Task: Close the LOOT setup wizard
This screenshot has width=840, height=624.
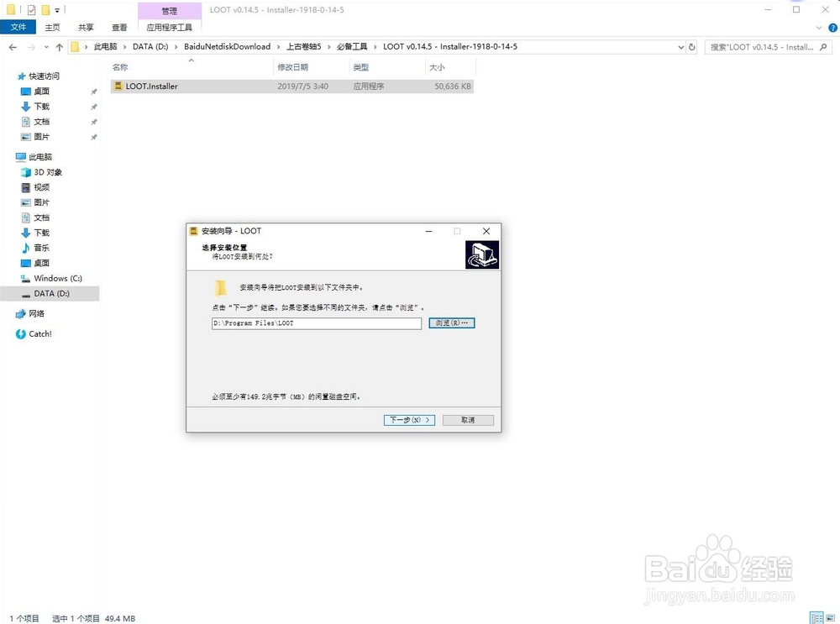Action: pyautogui.click(x=486, y=231)
